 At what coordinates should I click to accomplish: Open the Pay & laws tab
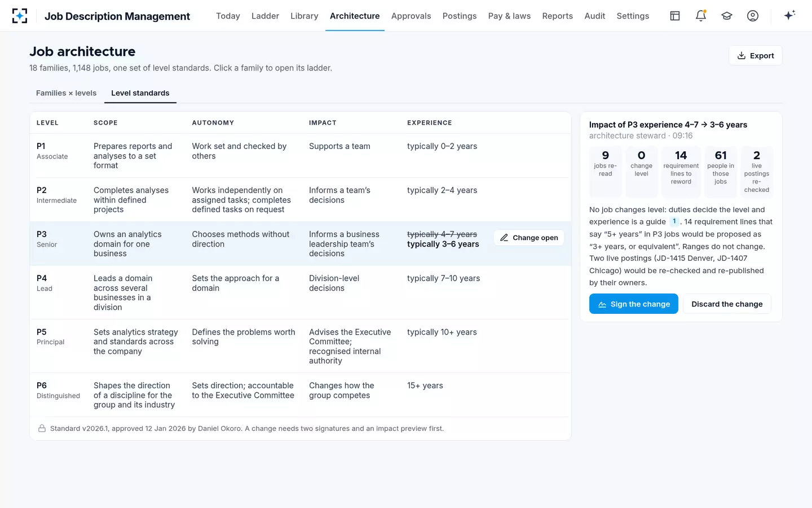point(509,16)
